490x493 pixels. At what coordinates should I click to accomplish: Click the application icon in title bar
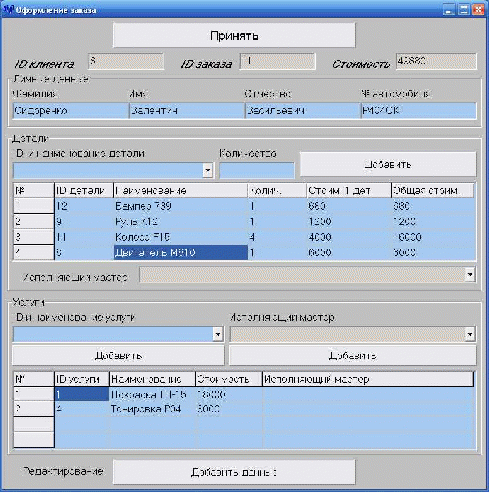(x=8, y=10)
